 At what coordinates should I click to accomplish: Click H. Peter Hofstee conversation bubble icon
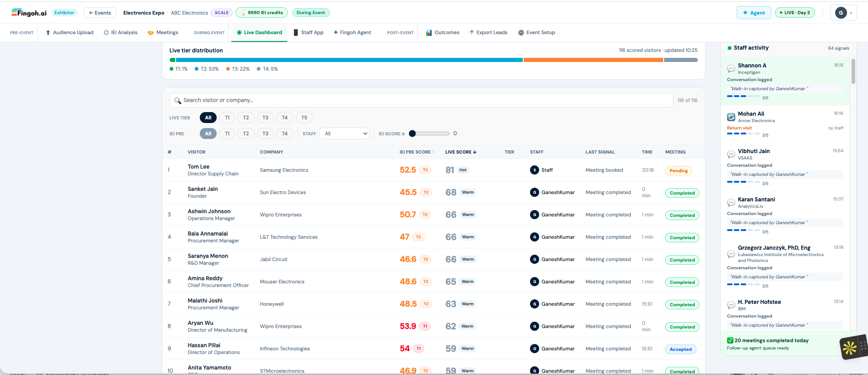(731, 305)
